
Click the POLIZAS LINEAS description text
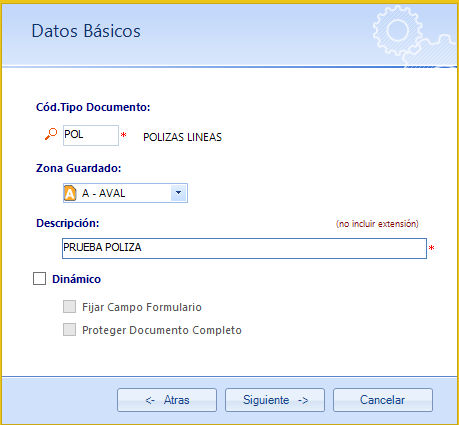pos(182,137)
